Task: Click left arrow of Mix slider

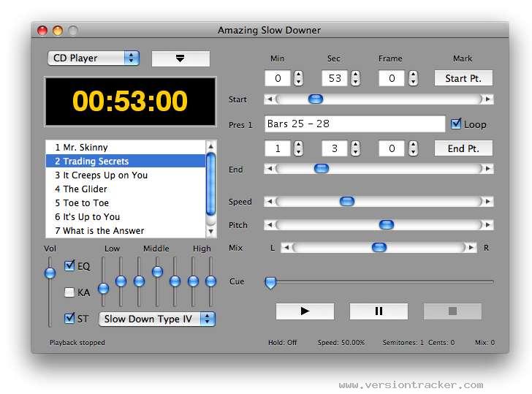Action: [x=286, y=248]
